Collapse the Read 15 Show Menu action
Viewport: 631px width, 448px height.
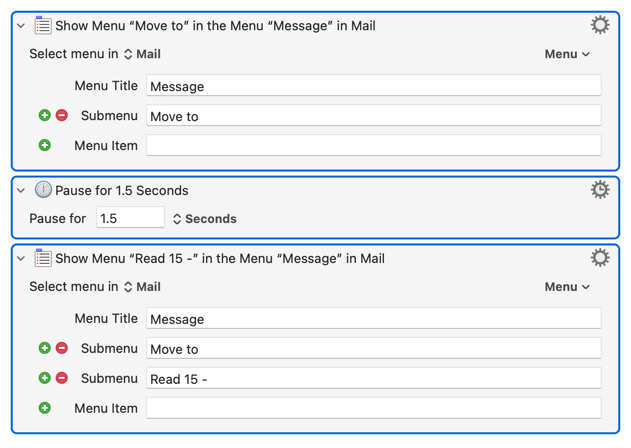coord(21,259)
